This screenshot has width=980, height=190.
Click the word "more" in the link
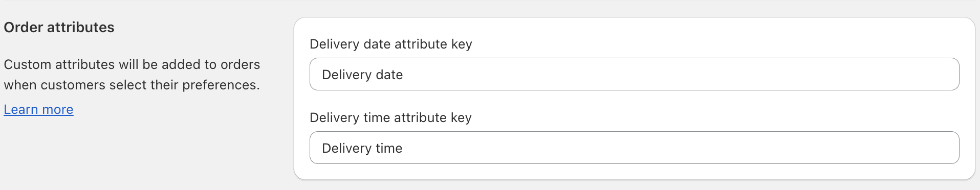pyautogui.click(x=58, y=110)
